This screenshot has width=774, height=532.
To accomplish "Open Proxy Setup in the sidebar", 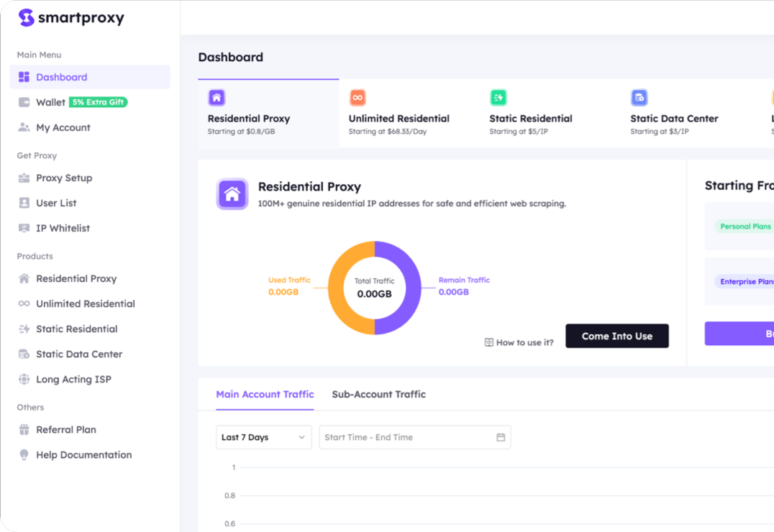I will [64, 178].
